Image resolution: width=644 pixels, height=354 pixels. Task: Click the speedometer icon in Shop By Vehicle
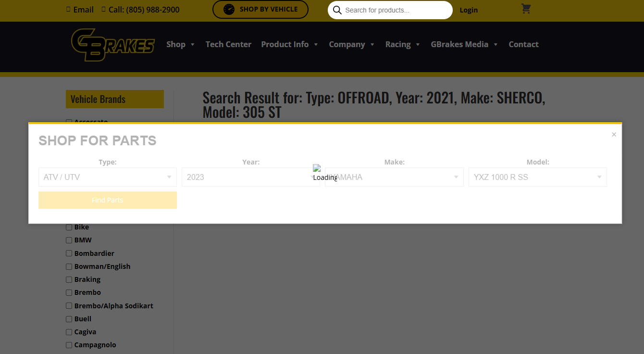229,10
